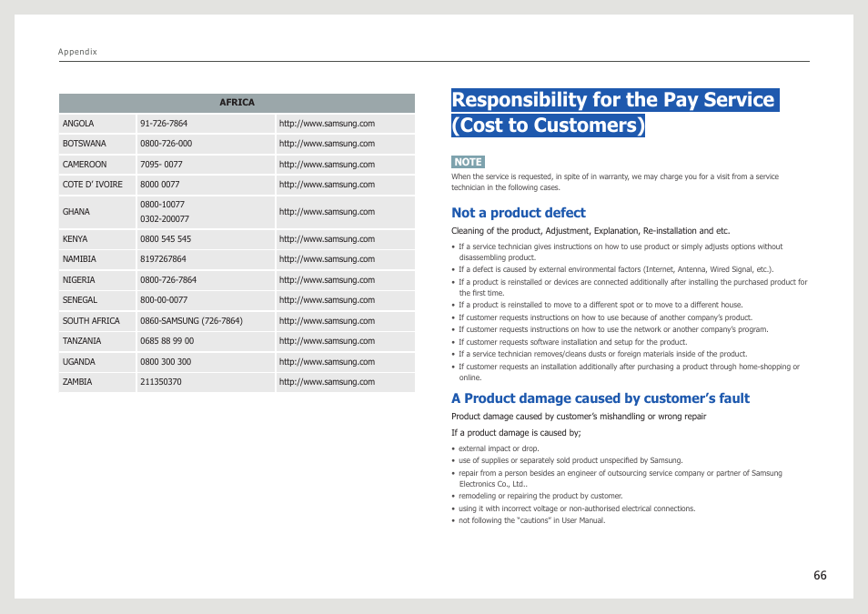This screenshot has width=868, height=614.
Task: Select the AFRICA table header
Action: (x=237, y=103)
